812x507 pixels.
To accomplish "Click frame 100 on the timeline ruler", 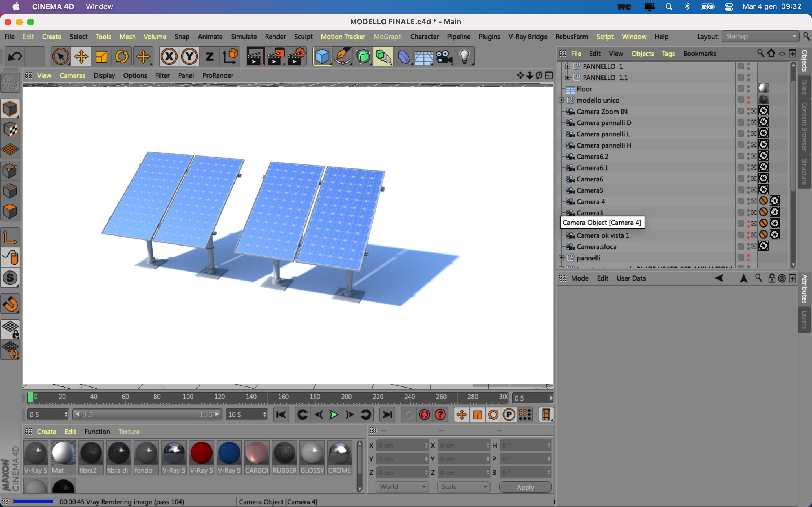I will pyautogui.click(x=188, y=397).
